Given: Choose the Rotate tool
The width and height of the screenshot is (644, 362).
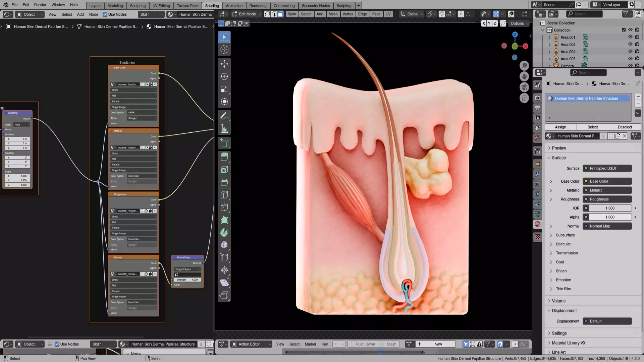Looking at the screenshot, I should pos(224,76).
